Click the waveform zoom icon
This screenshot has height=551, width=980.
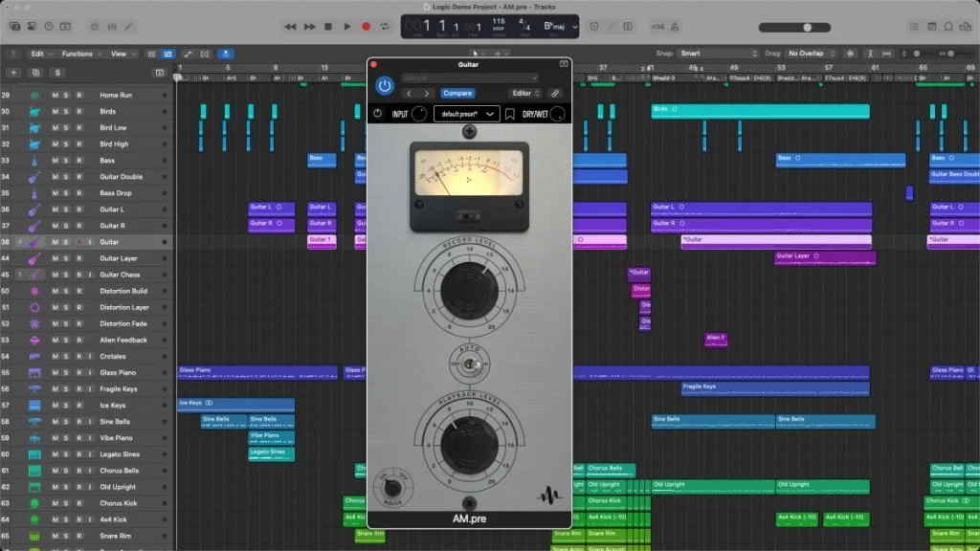point(850,55)
